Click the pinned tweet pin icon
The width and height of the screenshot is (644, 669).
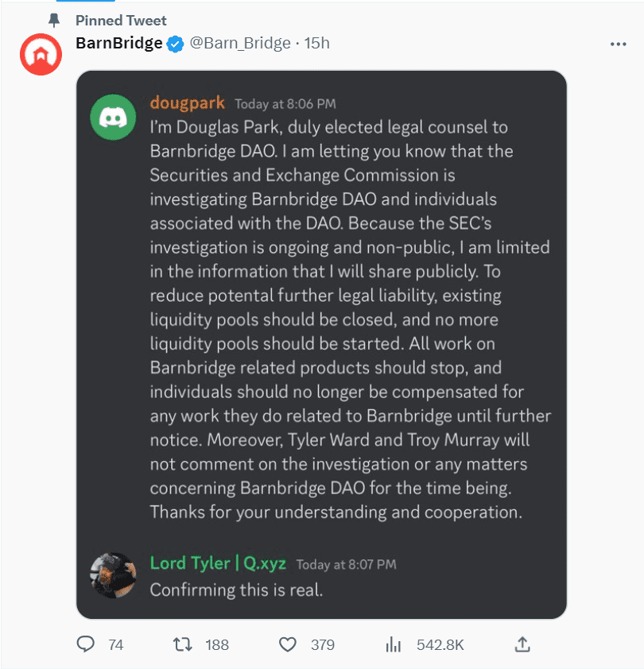coord(55,20)
